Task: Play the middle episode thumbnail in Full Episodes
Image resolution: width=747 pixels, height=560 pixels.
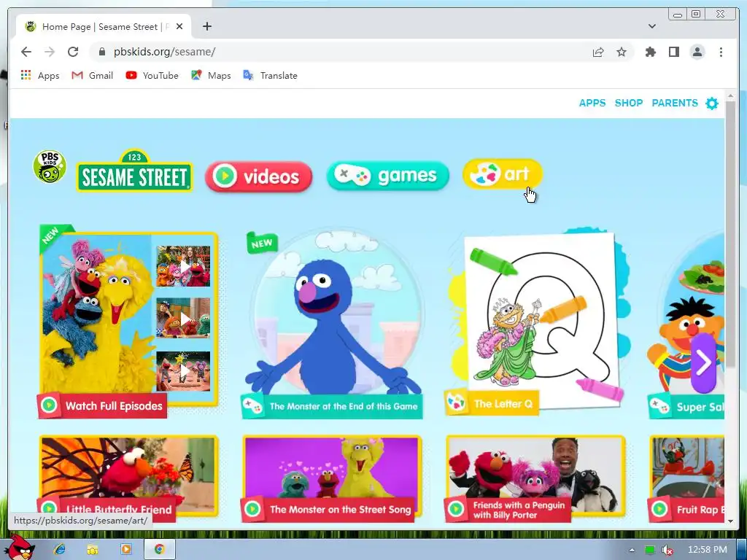Action: (183, 318)
